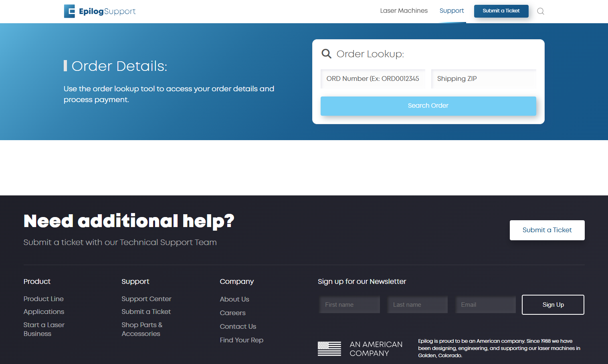Open the site search magnifier icon
608x364 pixels.
[x=540, y=11]
